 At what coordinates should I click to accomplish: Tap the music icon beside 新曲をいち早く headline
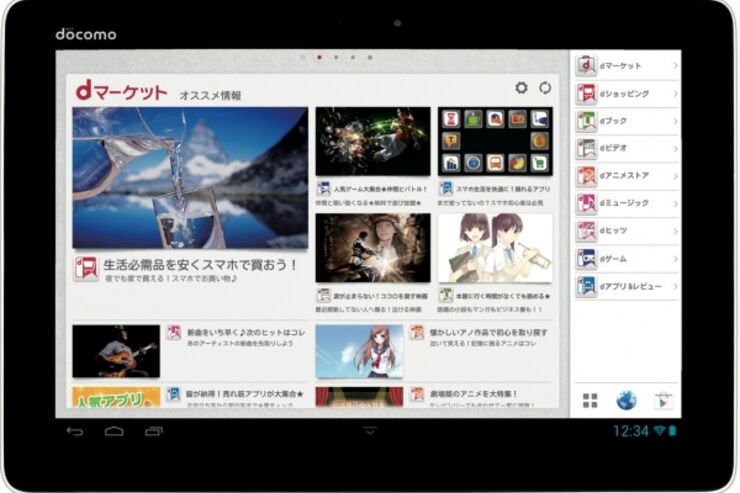[174, 332]
